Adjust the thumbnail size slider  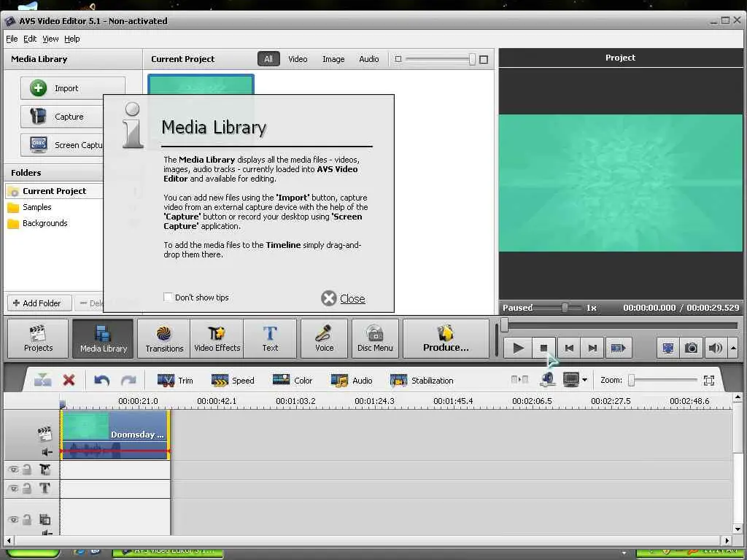(472, 59)
